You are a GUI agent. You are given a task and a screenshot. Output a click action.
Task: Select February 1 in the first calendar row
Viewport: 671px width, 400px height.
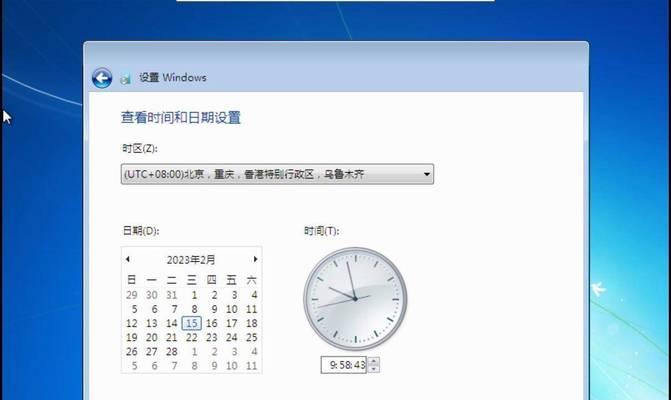click(194, 295)
